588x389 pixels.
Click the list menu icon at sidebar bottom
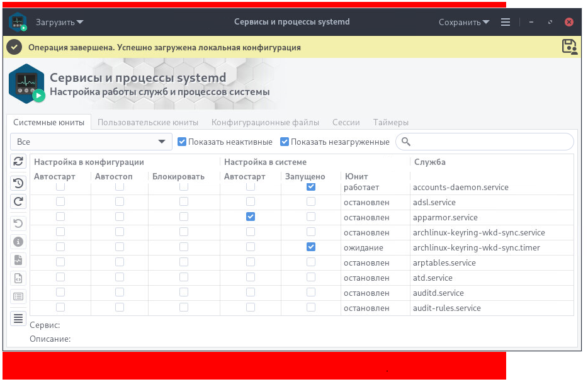pos(18,319)
